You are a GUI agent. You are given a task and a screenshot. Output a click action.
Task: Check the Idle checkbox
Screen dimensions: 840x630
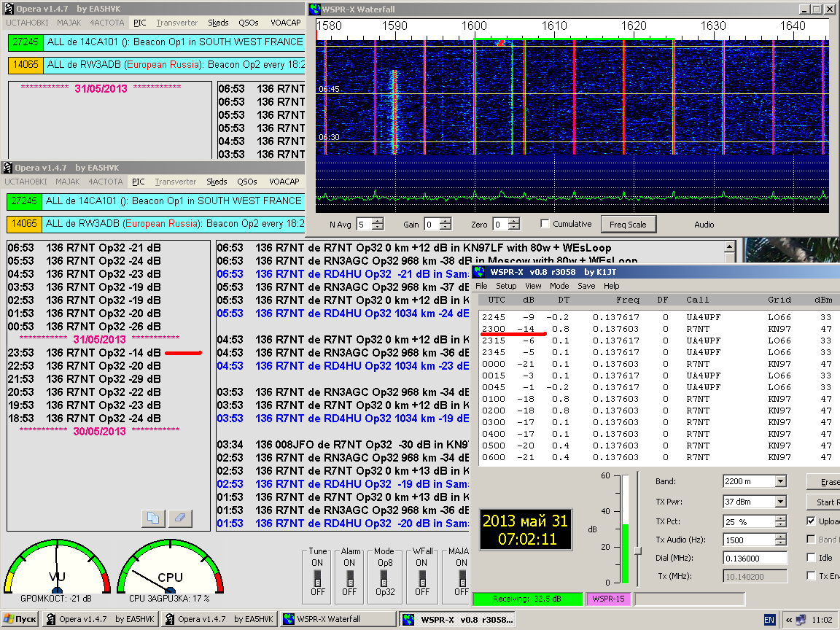click(812, 558)
